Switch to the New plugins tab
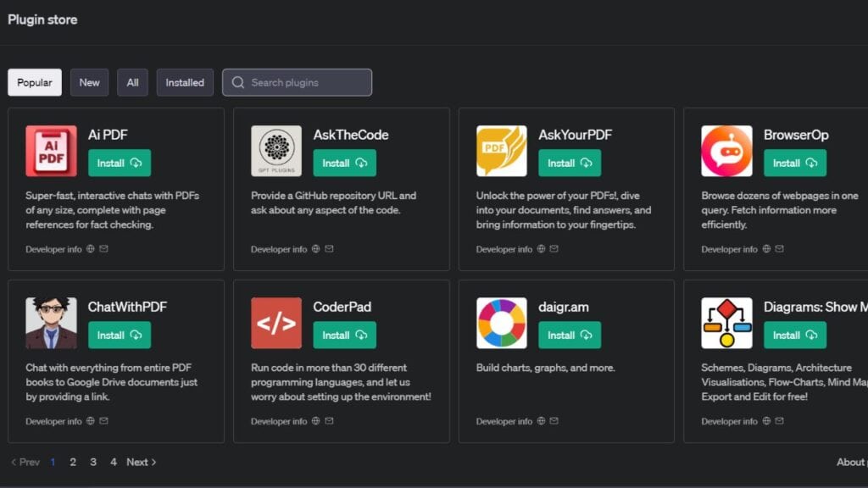This screenshot has width=868, height=488. point(89,82)
